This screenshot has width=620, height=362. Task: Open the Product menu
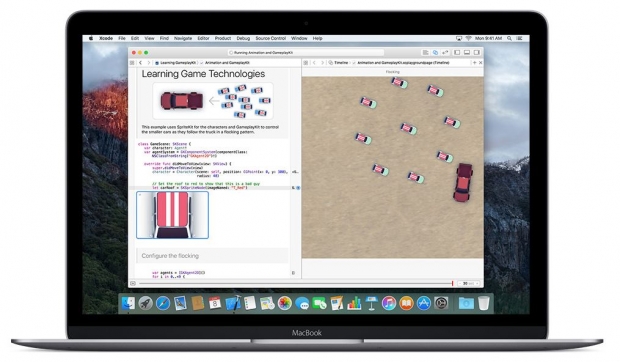point(223,38)
